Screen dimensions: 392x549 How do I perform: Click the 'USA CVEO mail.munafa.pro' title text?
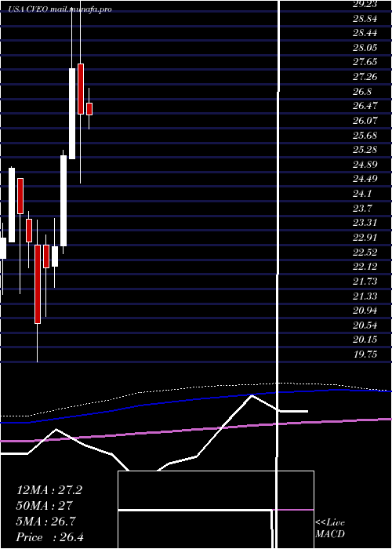click(x=61, y=9)
